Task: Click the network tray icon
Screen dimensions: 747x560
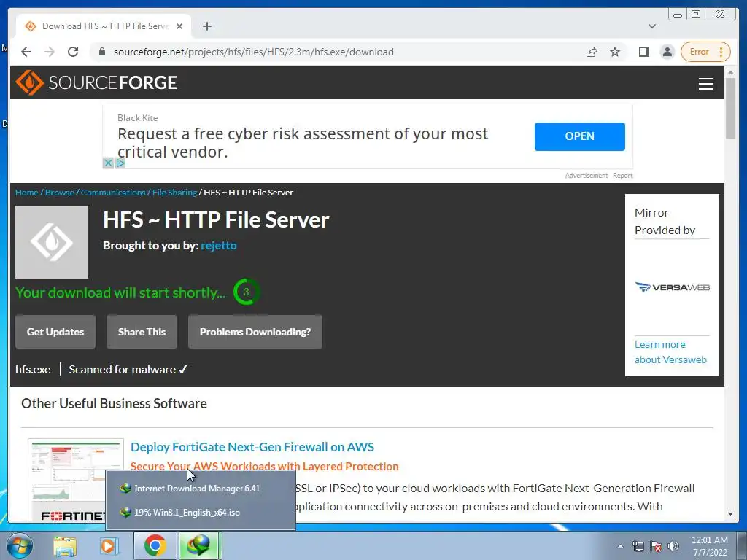Action: click(x=638, y=546)
